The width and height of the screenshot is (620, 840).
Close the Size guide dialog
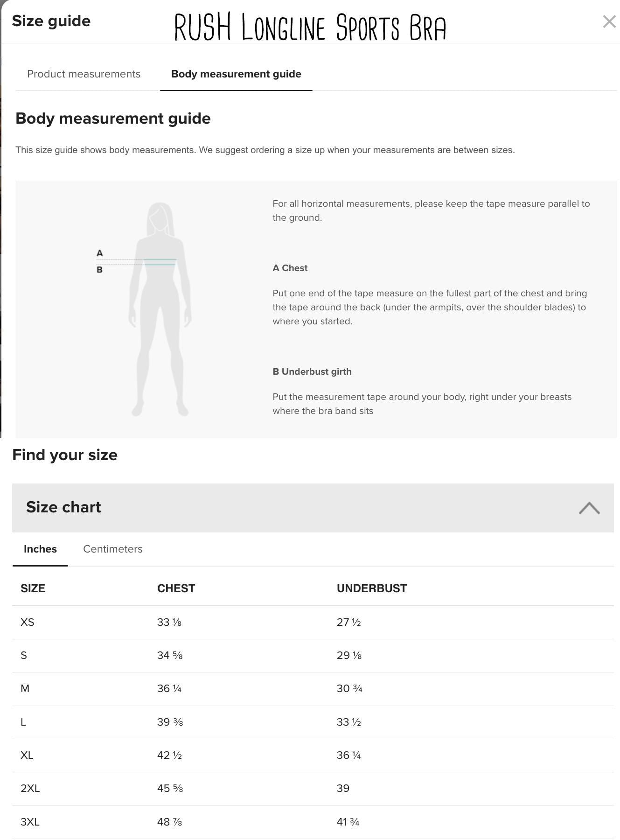609,21
